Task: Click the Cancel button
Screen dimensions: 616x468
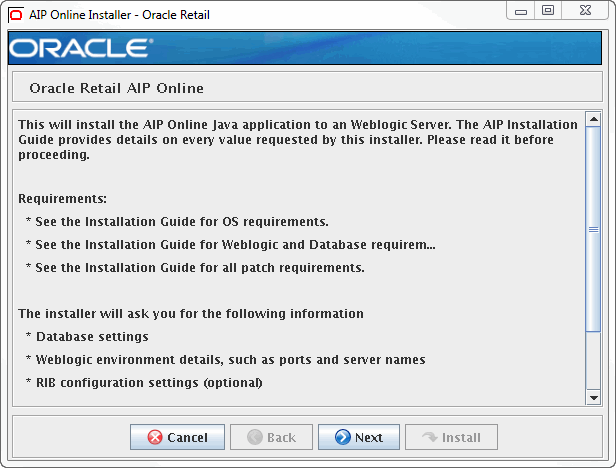Action: tap(177, 437)
